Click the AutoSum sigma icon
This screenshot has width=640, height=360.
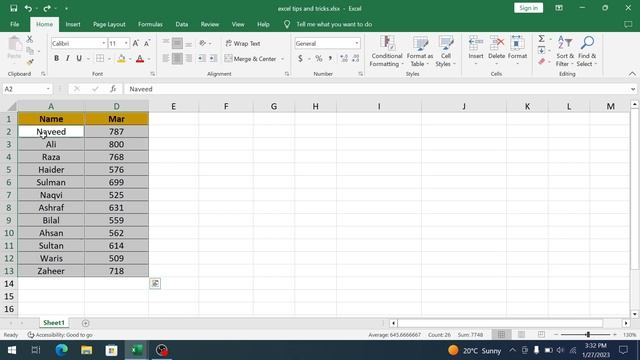(541, 39)
